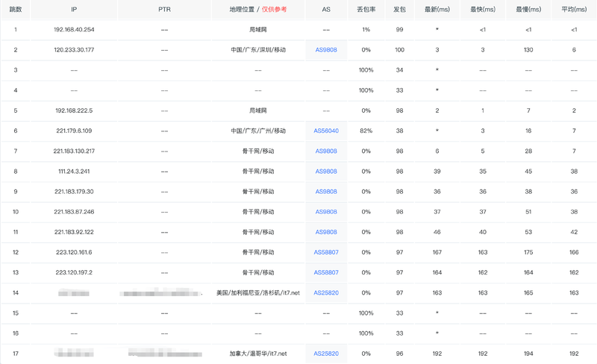Open AS9808 link in 221.183.87.246 row
This screenshot has height=364, width=597.
(326, 212)
